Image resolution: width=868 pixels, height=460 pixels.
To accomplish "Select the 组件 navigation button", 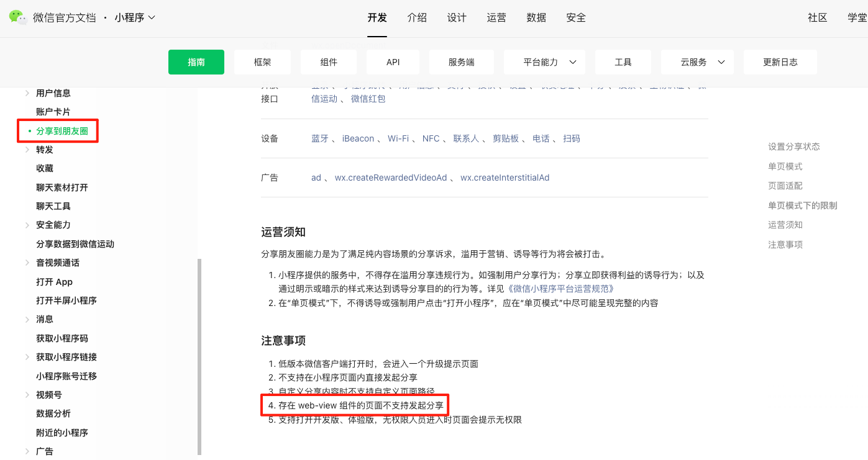I will [329, 62].
